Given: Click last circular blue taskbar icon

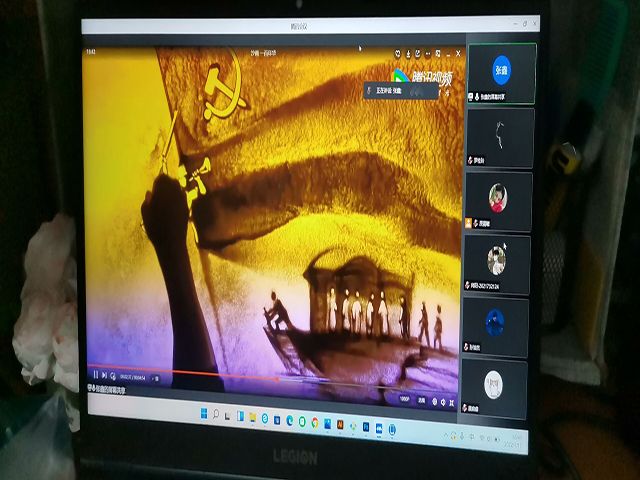Looking at the screenshot, I should tap(392, 429).
